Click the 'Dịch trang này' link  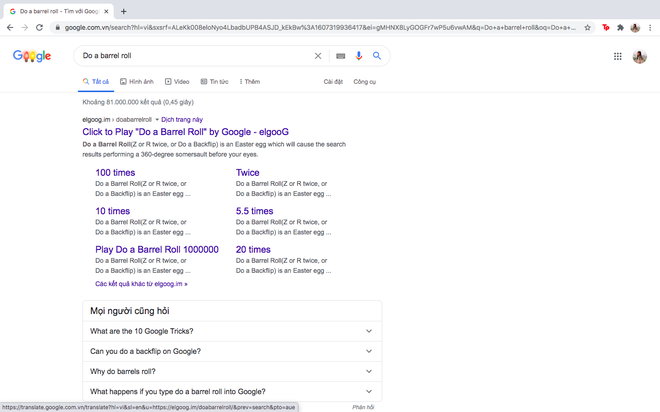click(x=182, y=120)
